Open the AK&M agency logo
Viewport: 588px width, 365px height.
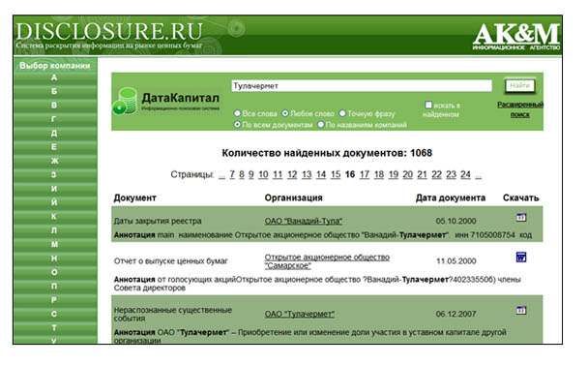click(516, 37)
